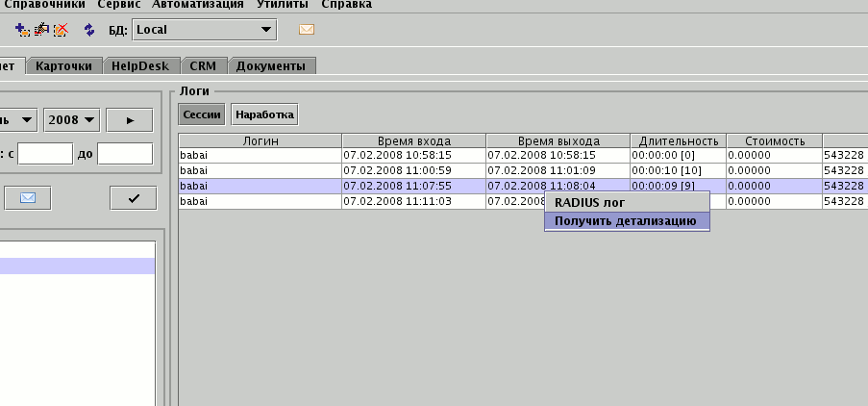Screen dimensions: 868x406
Task: Click the envelope icon beside database selector
Action: [x=307, y=30]
